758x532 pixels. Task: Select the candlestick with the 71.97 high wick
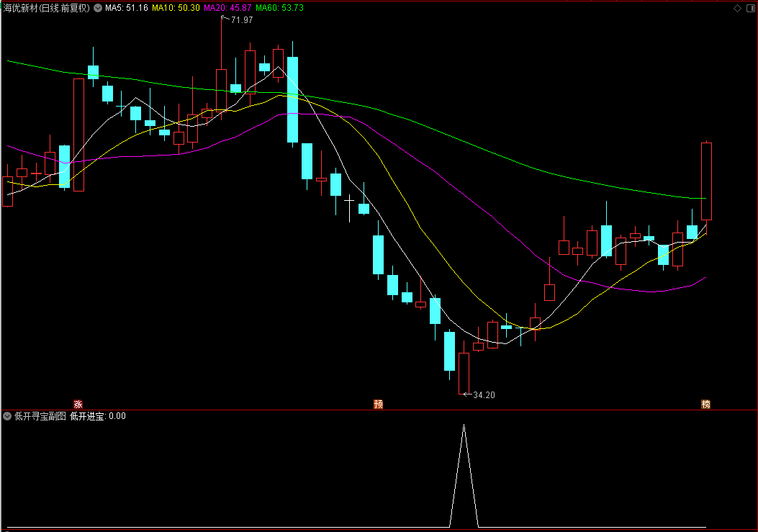point(222,90)
